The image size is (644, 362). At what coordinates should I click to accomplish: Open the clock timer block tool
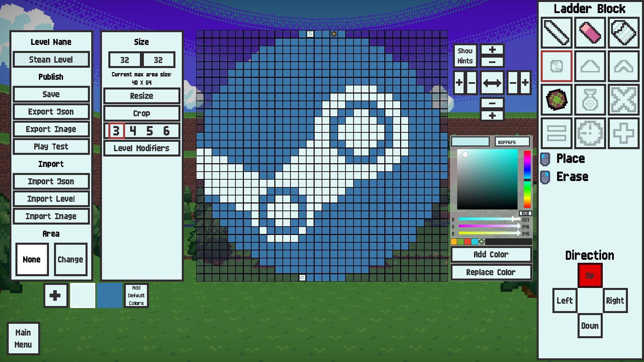coord(590,133)
